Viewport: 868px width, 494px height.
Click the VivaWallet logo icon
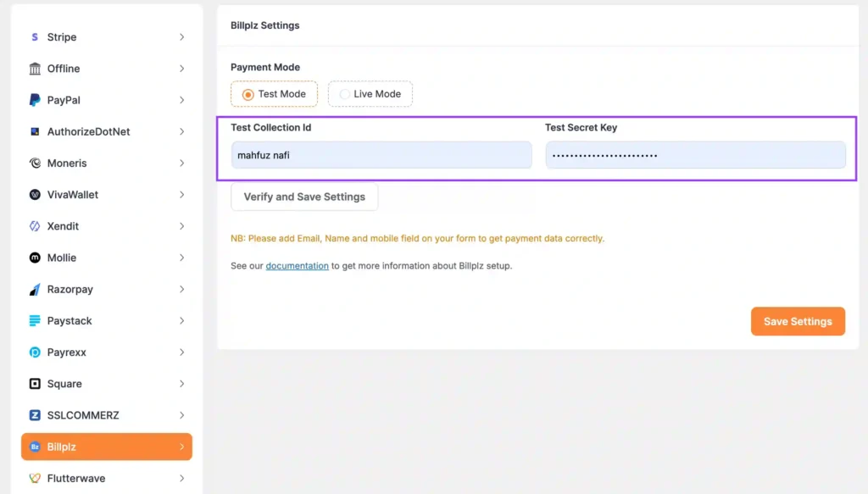35,195
